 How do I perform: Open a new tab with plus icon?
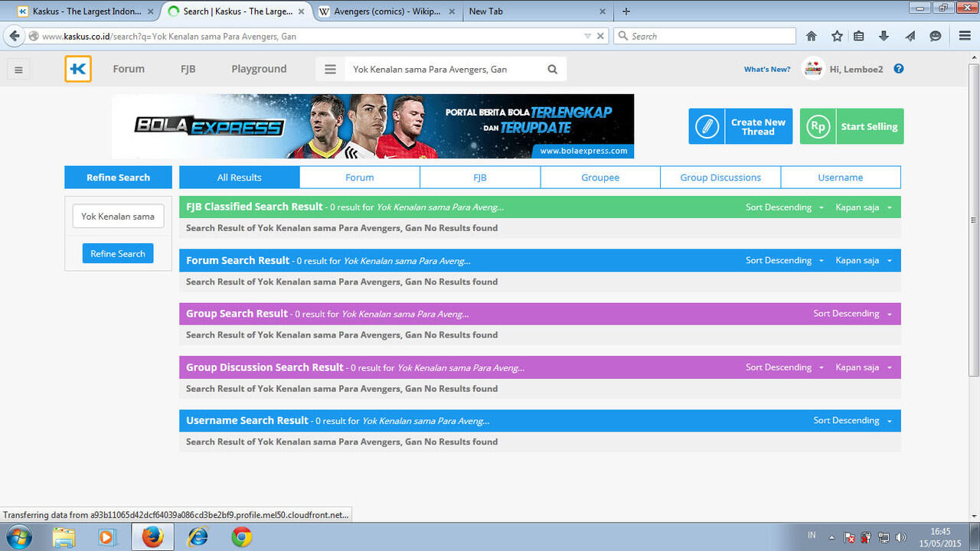click(x=626, y=11)
